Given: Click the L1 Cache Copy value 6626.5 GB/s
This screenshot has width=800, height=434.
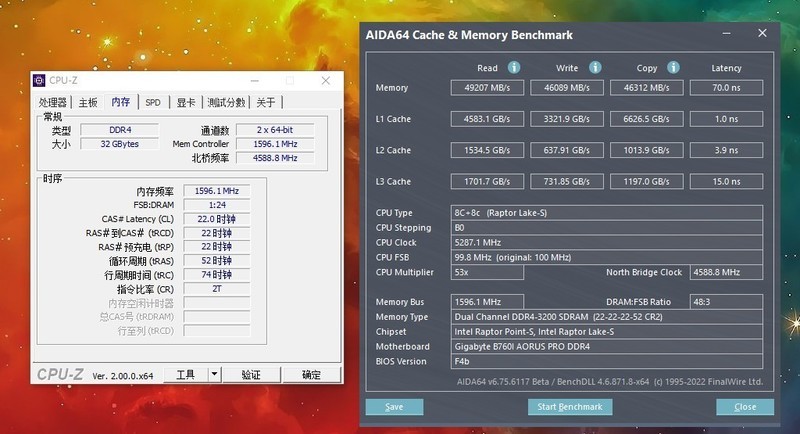Looking at the screenshot, I should tap(646, 119).
